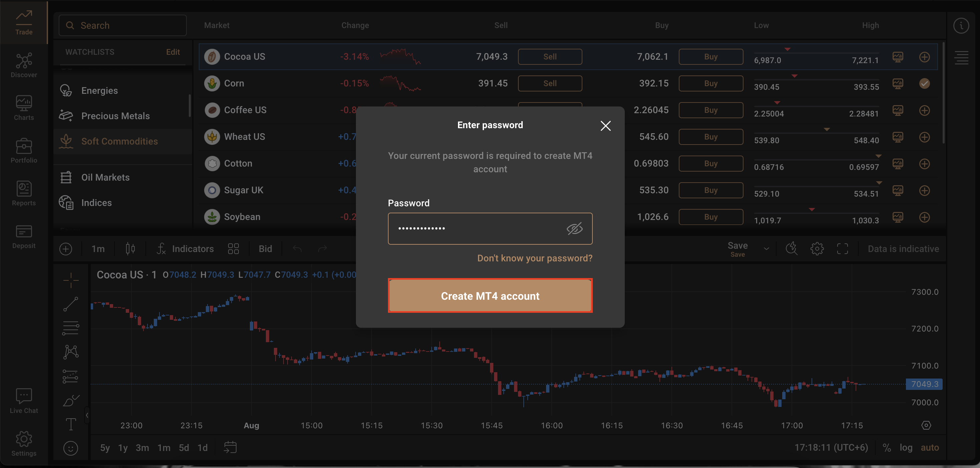Select the 5d time range

[x=184, y=447]
